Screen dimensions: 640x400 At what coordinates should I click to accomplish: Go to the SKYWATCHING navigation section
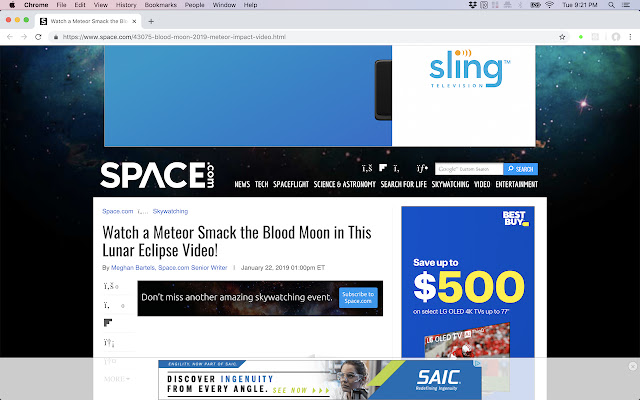(450, 184)
